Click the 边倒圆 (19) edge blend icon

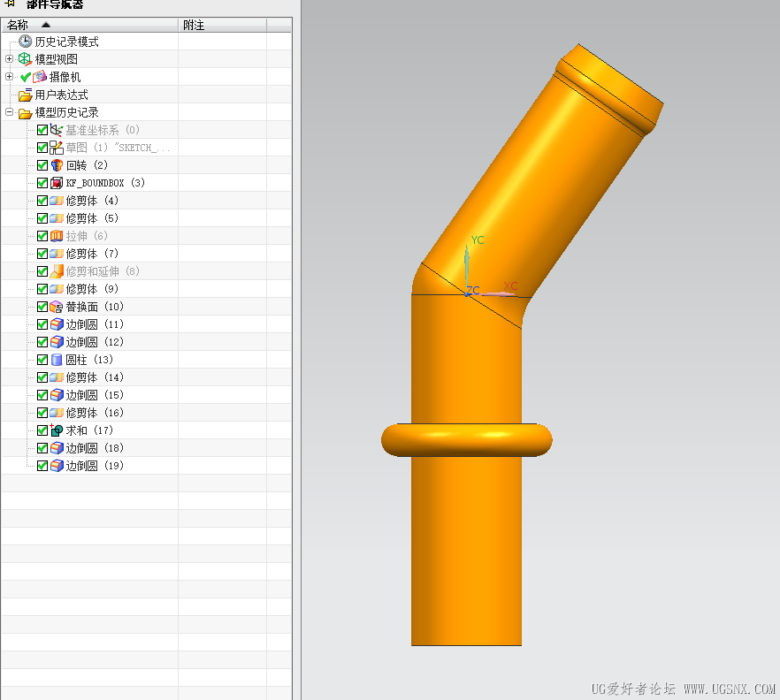57,466
